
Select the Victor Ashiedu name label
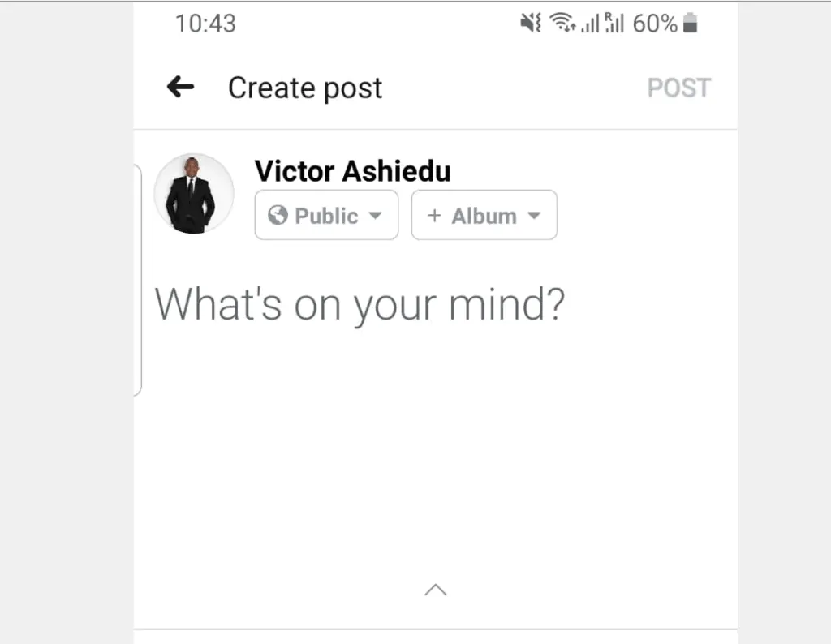click(x=352, y=171)
